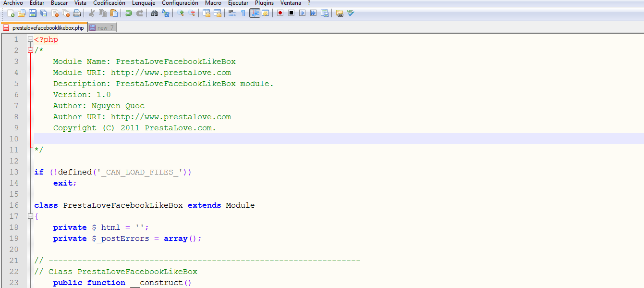Open Find with the binoculars icon

pyautogui.click(x=154, y=13)
